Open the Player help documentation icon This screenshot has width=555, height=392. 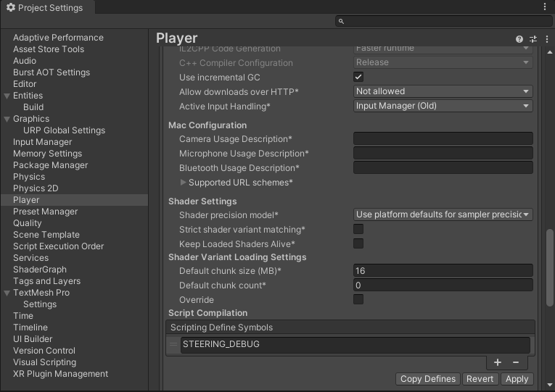coord(519,39)
